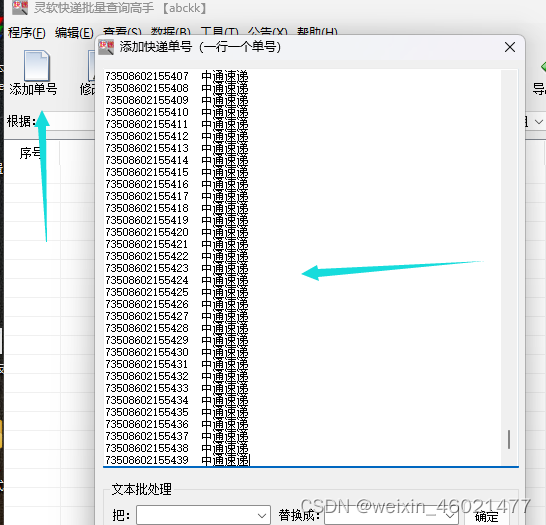Click tracking number 73508602155420

point(147,232)
